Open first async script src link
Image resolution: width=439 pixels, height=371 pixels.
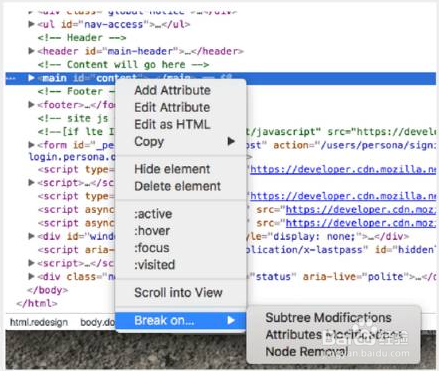click(361, 209)
